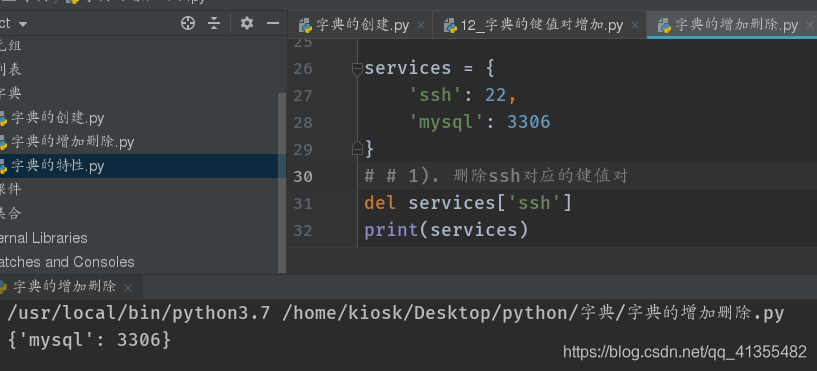817x371 pixels.
Task: Open the project view dropdown arrow
Action: [22, 24]
